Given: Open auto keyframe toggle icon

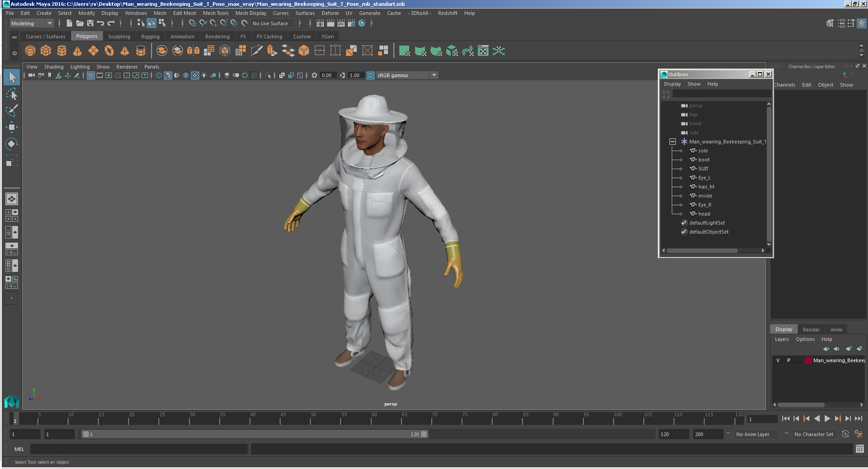Looking at the screenshot, I should tap(845, 434).
